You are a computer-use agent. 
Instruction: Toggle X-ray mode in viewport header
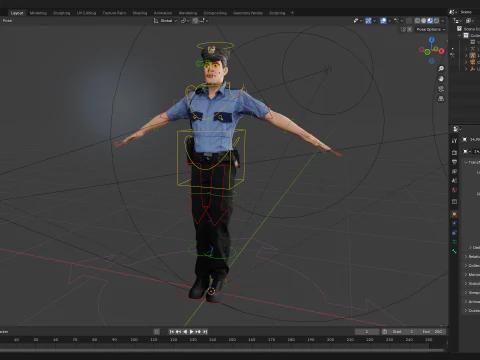pos(409,21)
